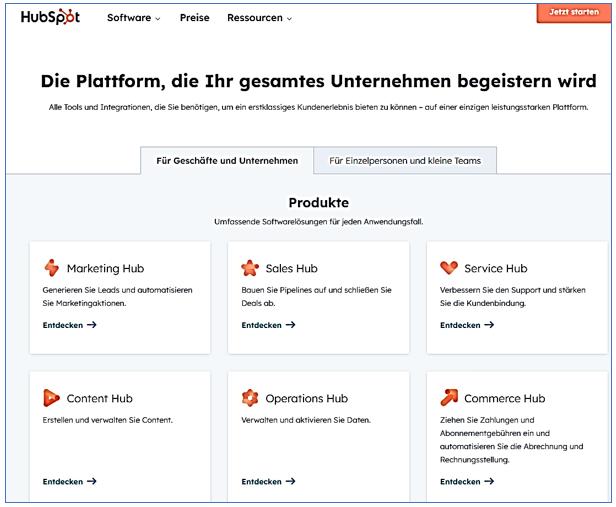Click the Operations Hub gear icon

click(251, 398)
